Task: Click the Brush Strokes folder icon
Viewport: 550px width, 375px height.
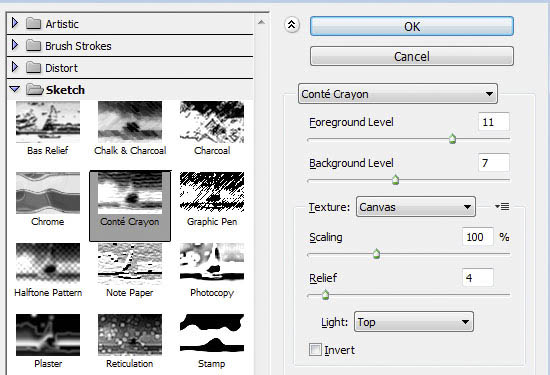Action: point(34,45)
